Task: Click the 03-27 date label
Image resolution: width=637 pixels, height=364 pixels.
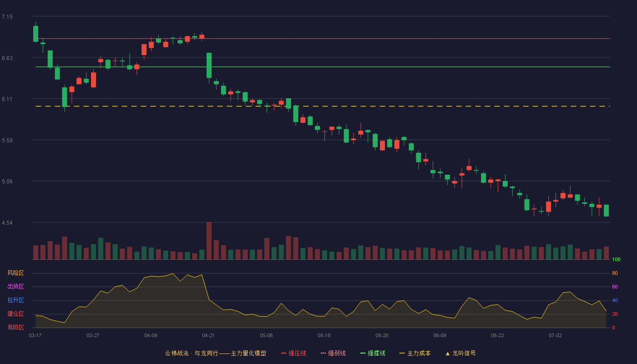Action: point(93,335)
